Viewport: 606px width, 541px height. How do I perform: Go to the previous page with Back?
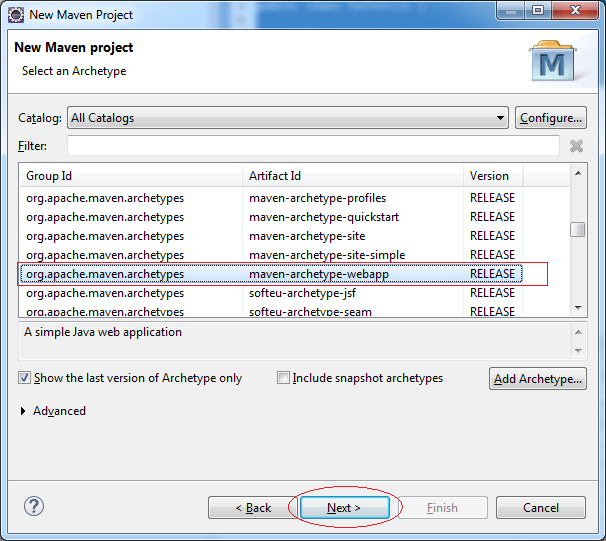point(253,508)
